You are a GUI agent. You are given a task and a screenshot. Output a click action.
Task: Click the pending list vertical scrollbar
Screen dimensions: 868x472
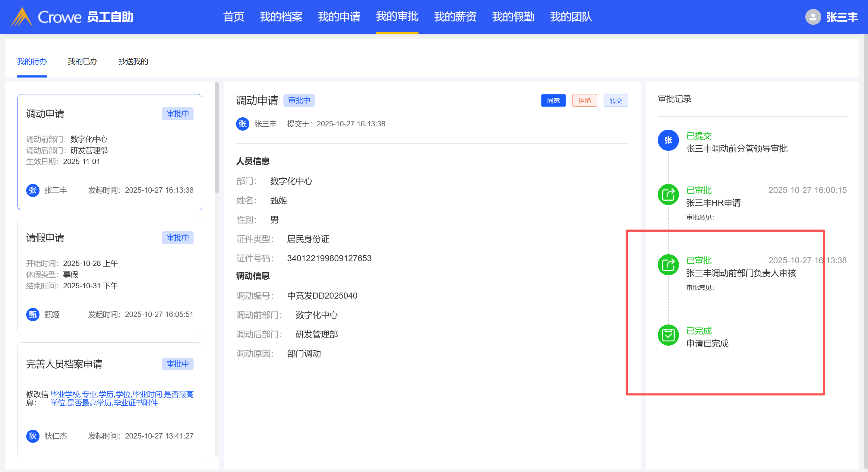pos(217,138)
